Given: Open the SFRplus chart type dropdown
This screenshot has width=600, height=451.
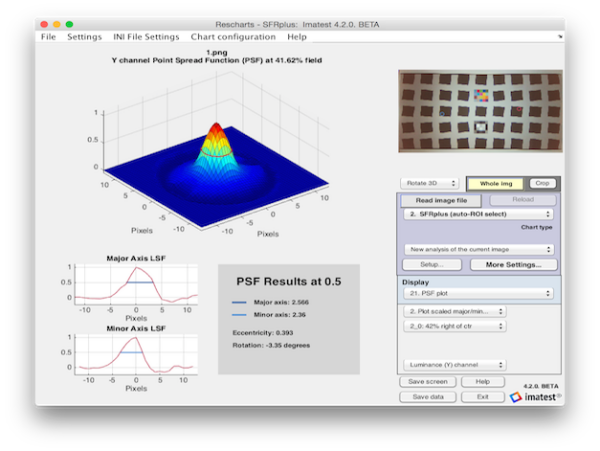Looking at the screenshot, I should coord(479,214).
